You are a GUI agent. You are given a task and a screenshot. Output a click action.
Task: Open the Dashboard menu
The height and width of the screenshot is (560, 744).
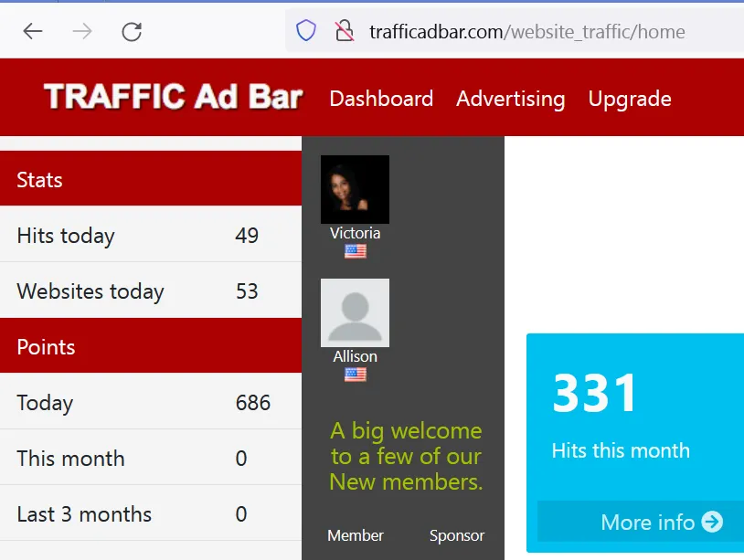(381, 99)
